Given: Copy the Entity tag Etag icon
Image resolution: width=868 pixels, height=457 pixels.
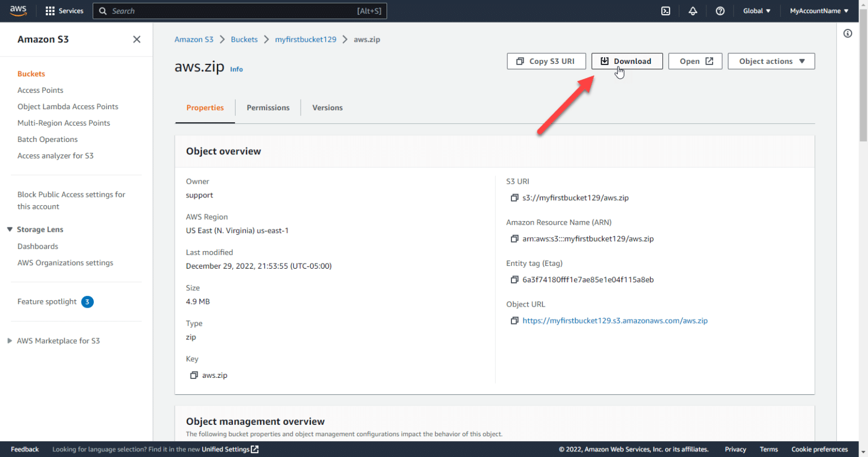Looking at the screenshot, I should click(x=514, y=279).
